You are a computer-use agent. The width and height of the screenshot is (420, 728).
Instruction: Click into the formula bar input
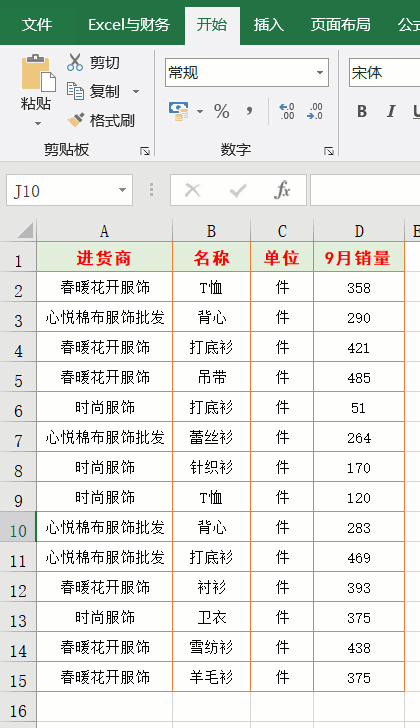[365, 190]
